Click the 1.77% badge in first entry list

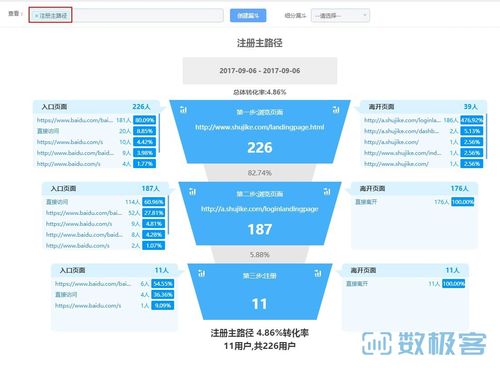144,164
